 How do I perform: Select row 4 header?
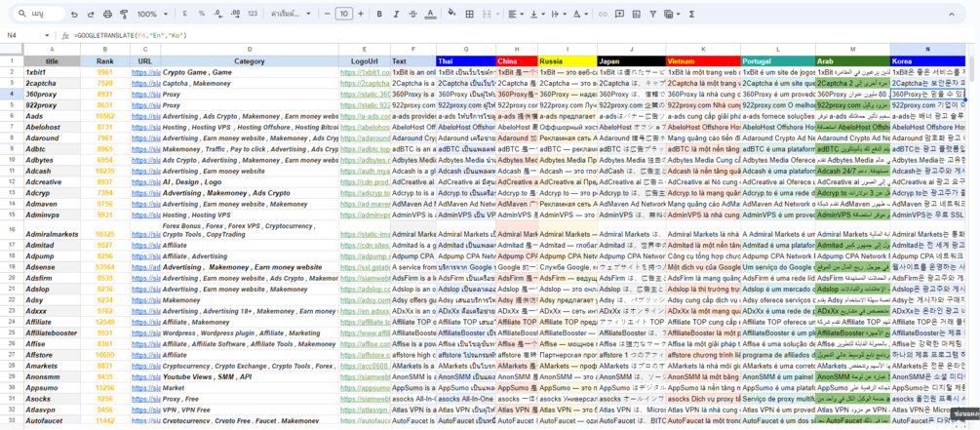click(x=12, y=94)
